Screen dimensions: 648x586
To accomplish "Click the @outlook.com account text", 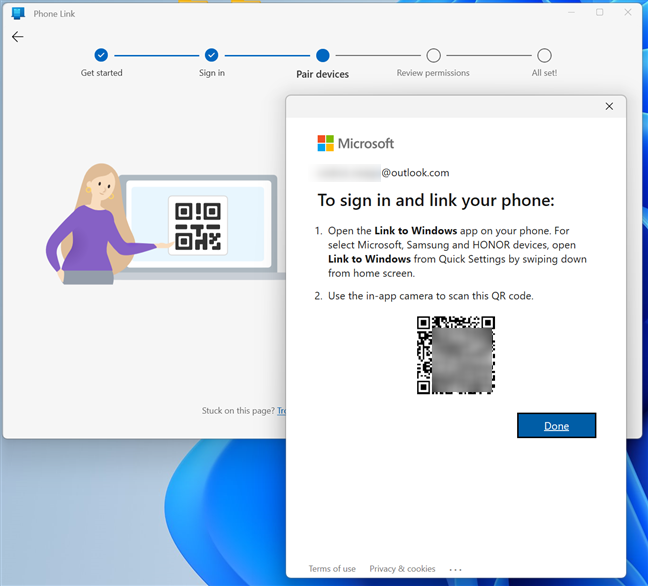I will click(415, 172).
